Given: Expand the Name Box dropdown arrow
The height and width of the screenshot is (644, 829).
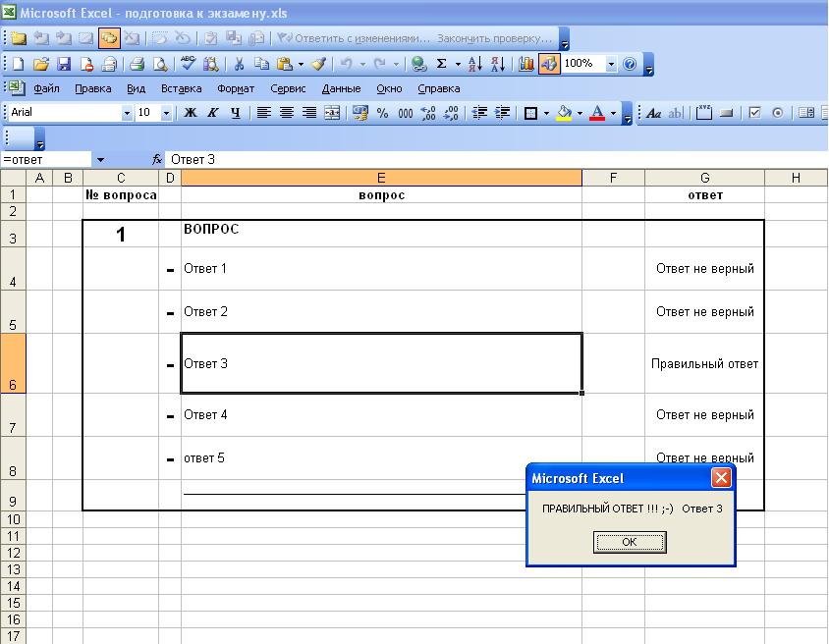Looking at the screenshot, I should pos(100,159).
